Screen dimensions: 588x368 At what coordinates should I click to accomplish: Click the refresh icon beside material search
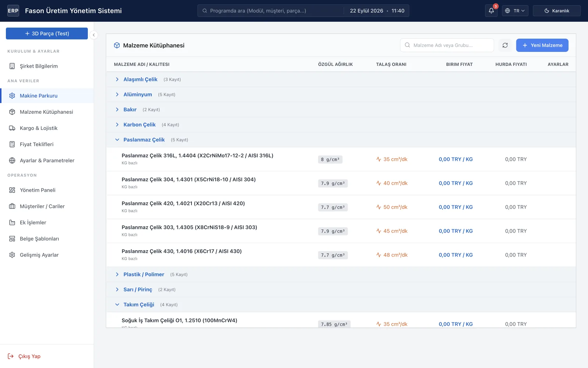click(x=505, y=45)
